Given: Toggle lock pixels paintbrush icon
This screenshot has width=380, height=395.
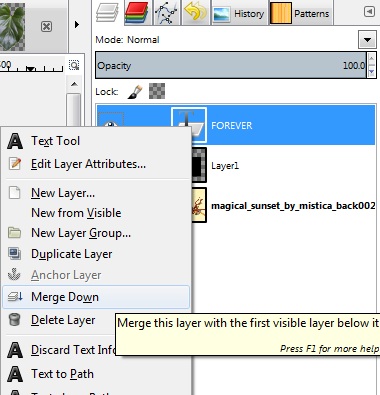Looking at the screenshot, I should coord(135,91).
